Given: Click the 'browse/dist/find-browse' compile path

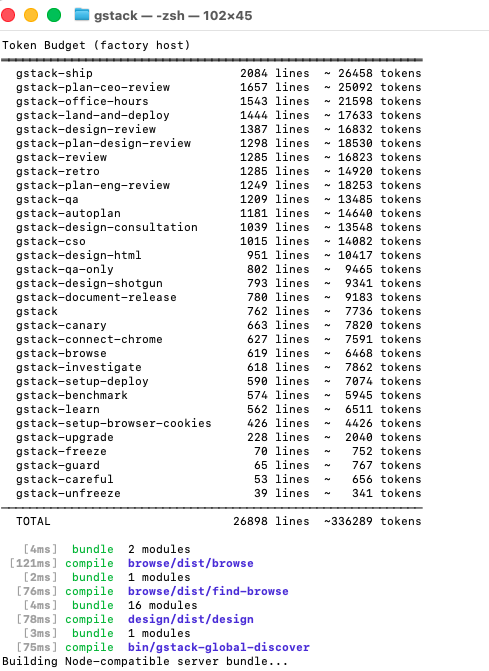Looking at the screenshot, I should [x=208, y=591].
